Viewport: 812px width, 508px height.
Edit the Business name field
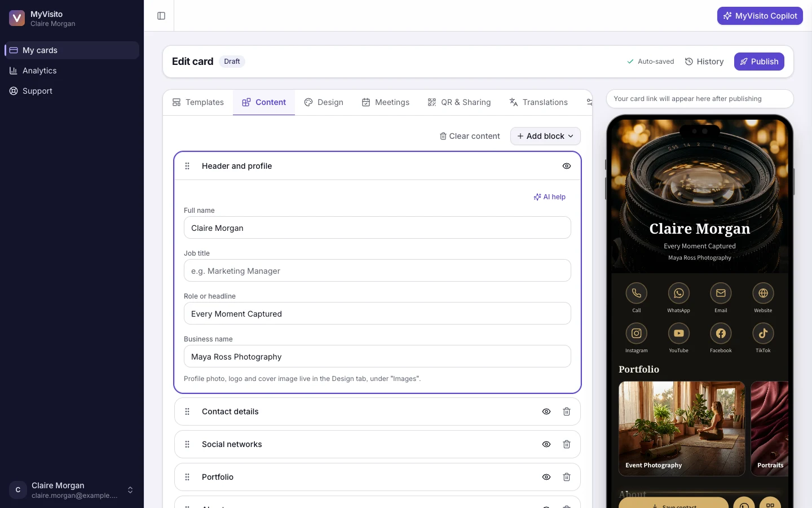377,357
